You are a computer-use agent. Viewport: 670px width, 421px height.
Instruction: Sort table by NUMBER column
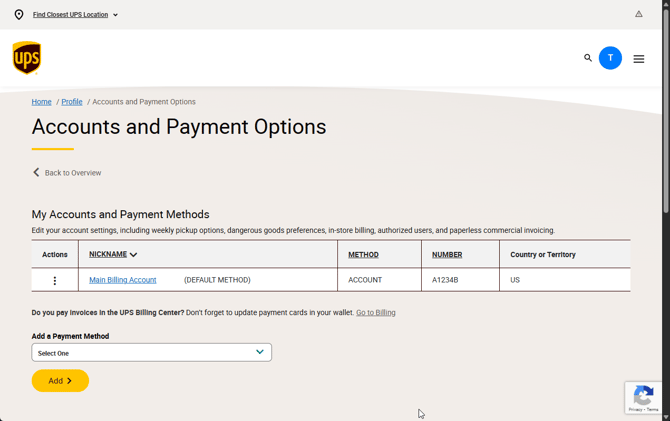pos(447,255)
